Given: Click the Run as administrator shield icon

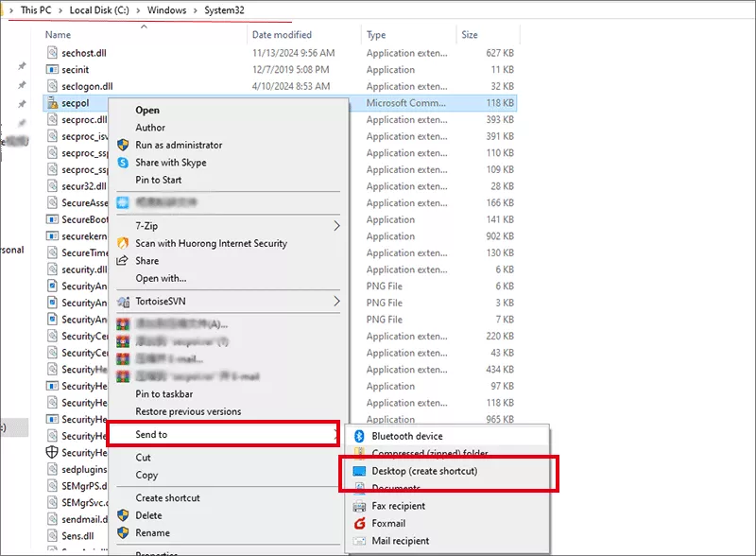Looking at the screenshot, I should [123, 145].
